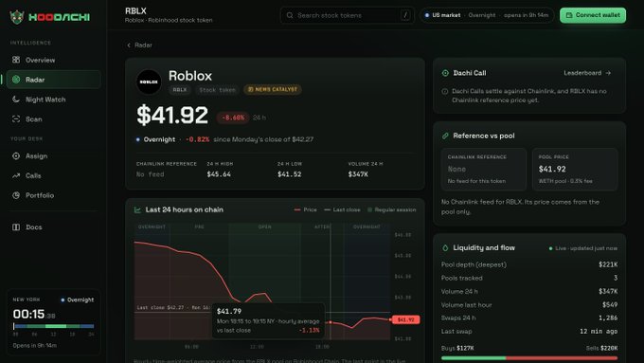Image resolution: width=644 pixels, height=363 pixels.
Task: Select the Radar target icon in sidebar
Action: click(16, 80)
